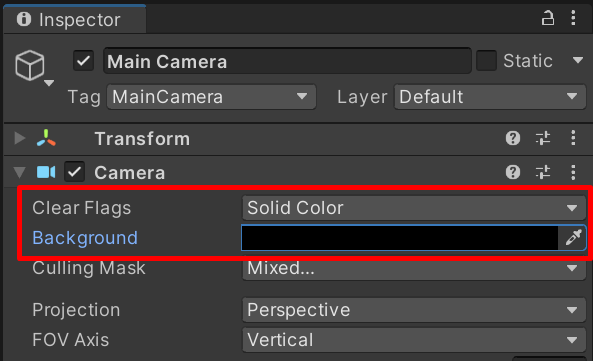593x361 pixels.
Task: Open Camera component three-dot menu
Action: coord(573,172)
